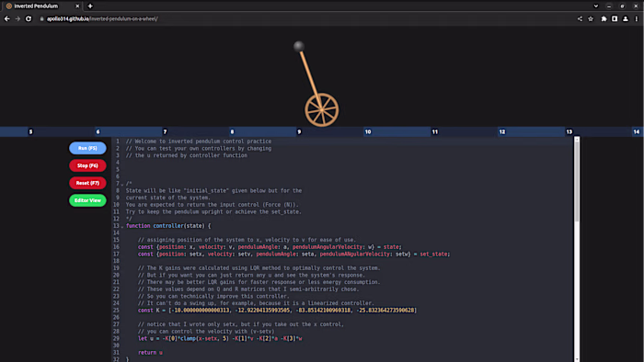This screenshot has height=362, width=644.
Task: Click the share page icon
Action: (x=580, y=19)
